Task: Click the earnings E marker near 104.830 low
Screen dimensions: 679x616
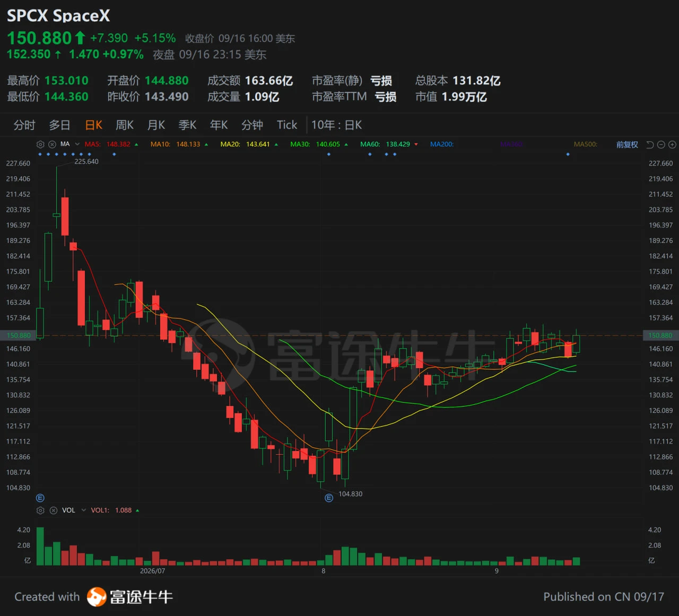Action: [329, 498]
